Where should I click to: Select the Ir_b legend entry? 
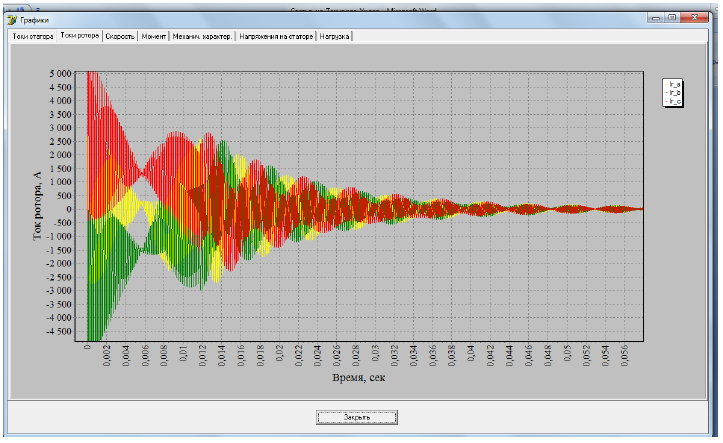[x=674, y=94]
